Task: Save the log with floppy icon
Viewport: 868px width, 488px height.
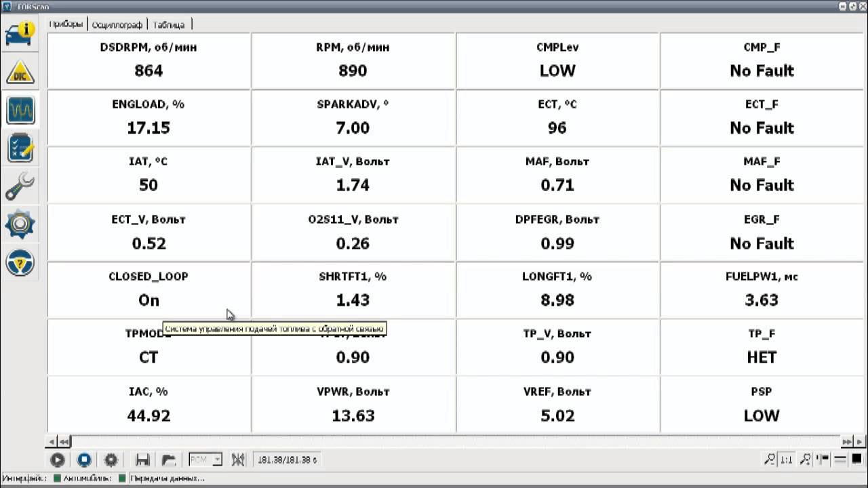Action: (x=142, y=460)
